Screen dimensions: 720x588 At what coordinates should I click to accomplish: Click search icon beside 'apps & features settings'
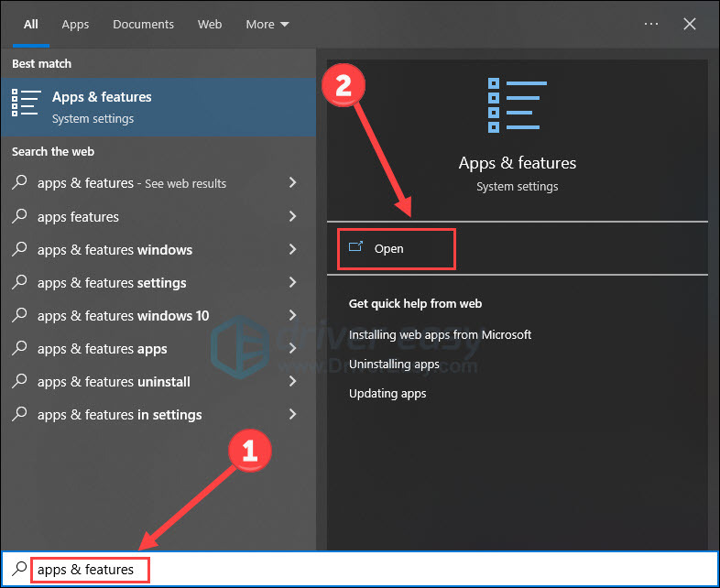[19, 282]
